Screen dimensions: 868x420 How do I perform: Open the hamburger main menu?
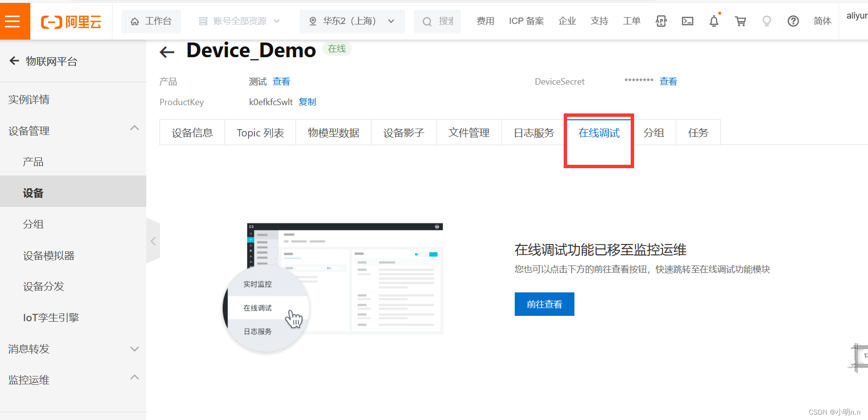12,22
